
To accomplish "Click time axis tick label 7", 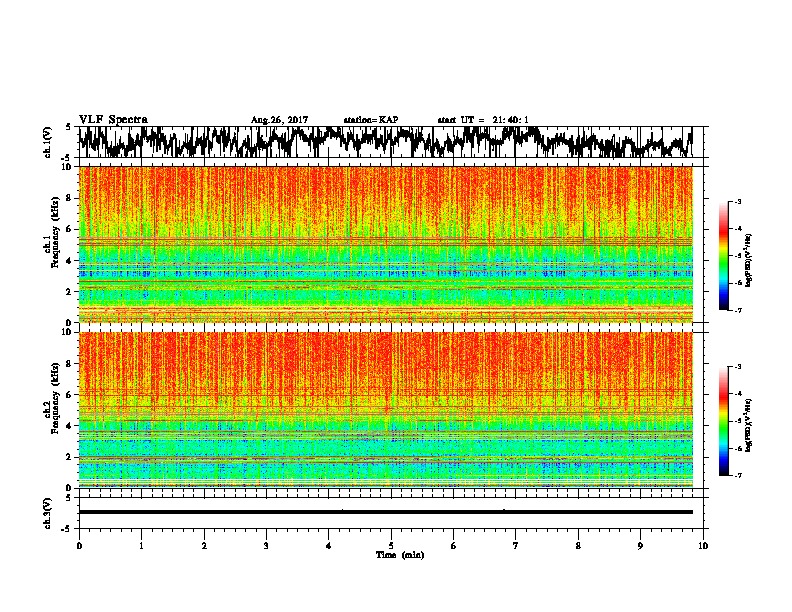I will (516, 546).
